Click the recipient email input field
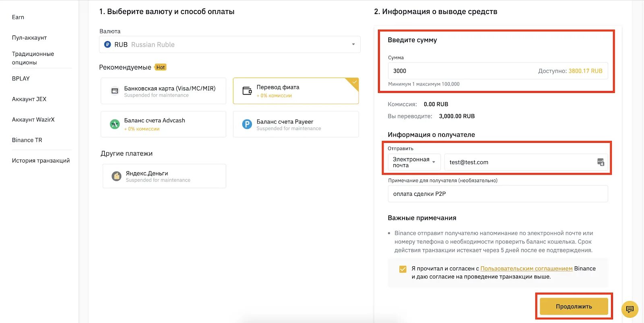The width and height of the screenshot is (644, 323). pyautogui.click(x=526, y=162)
